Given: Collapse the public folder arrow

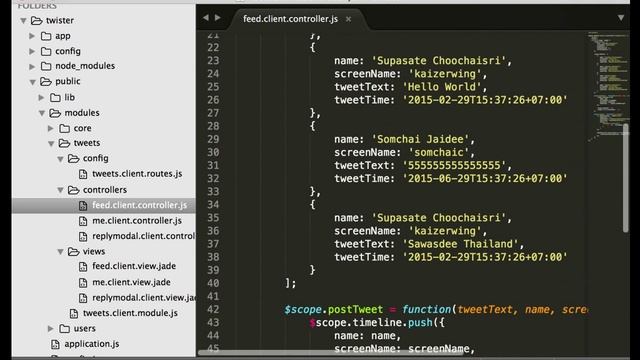Looking at the screenshot, I should point(33,82).
